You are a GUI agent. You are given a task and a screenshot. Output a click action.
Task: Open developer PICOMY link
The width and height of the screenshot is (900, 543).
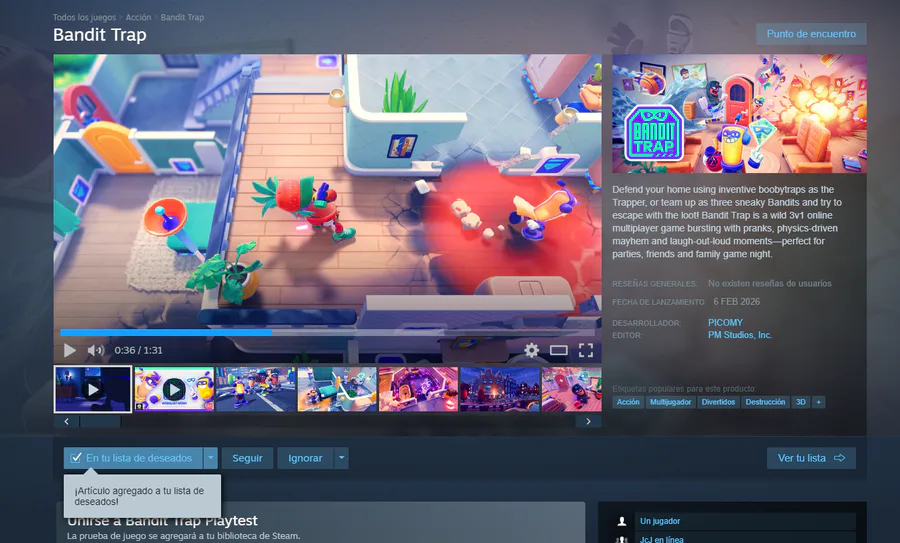click(x=725, y=323)
